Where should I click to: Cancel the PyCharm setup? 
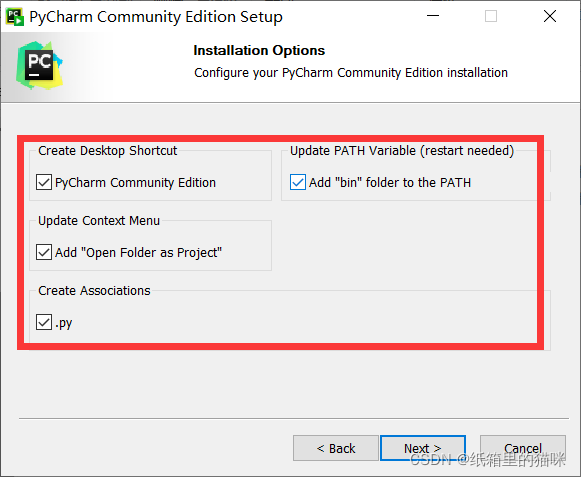[x=523, y=448]
